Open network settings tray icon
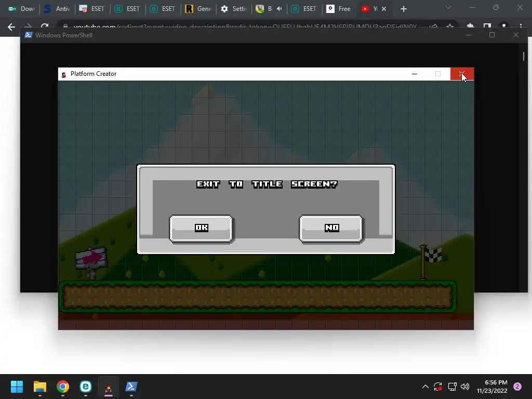The height and width of the screenshot is (399, 532). click(452, 387)
